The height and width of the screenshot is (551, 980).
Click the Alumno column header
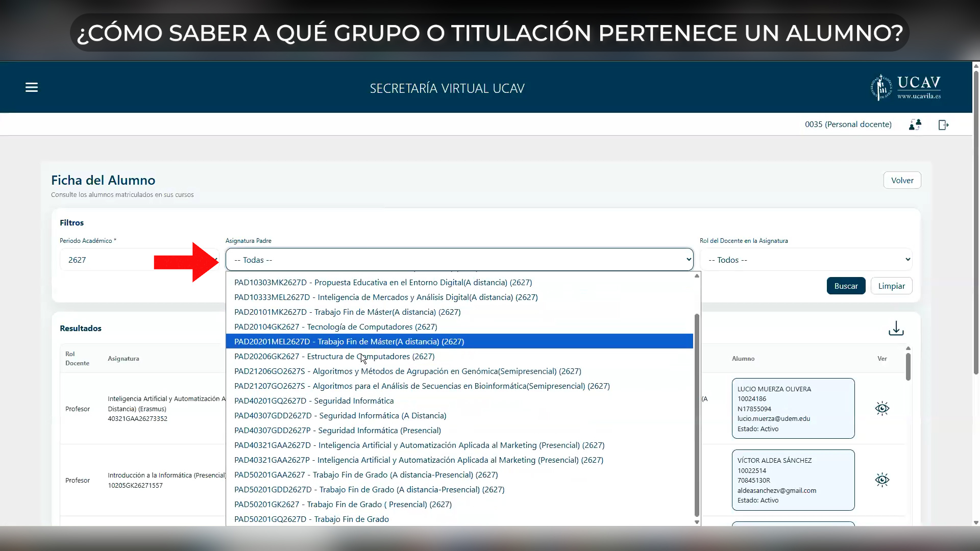tap(743, 359)
